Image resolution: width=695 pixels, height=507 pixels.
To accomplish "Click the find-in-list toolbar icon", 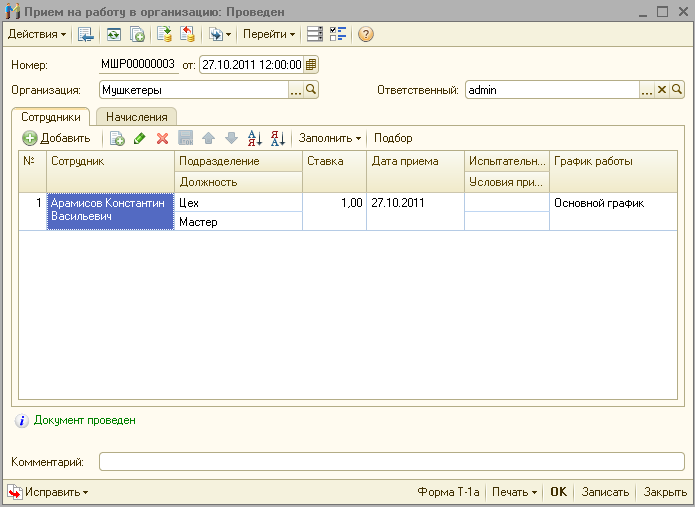I will [x=86, y=34].
